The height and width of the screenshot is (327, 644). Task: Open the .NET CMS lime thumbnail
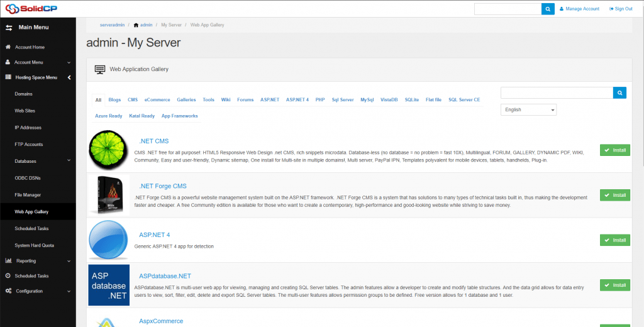109,150
